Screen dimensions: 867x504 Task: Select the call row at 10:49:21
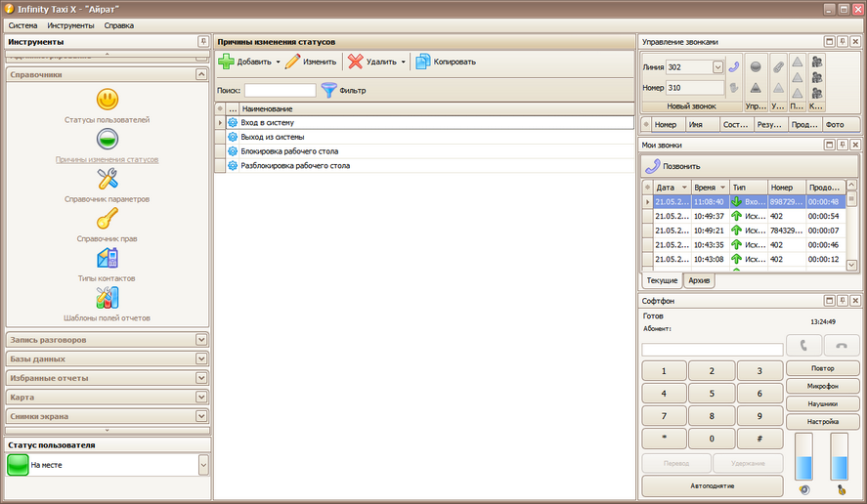tap(745, 231)
